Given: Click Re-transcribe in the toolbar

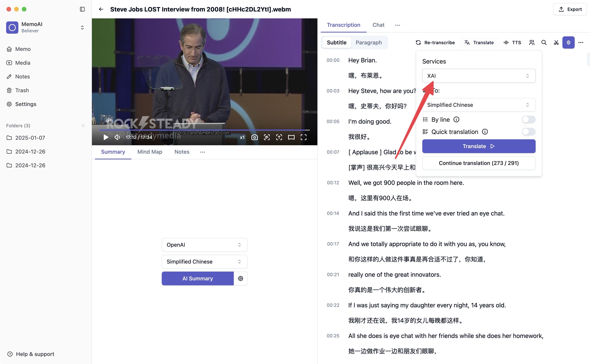Looking at the screenshot, I should [x=435, y=43].
